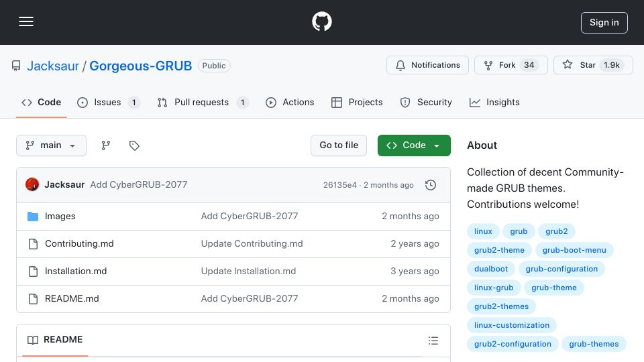Click the linux-customization topic tag
The height and width of the screenshot is (362, 644).
[x=512, y=326]
